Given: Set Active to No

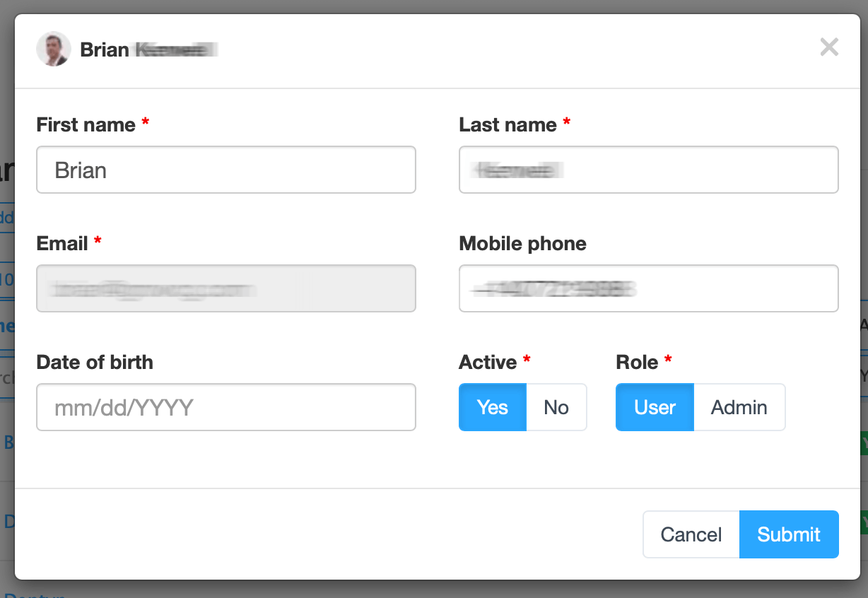Looking at the screenshot, I should click(556, 407).
